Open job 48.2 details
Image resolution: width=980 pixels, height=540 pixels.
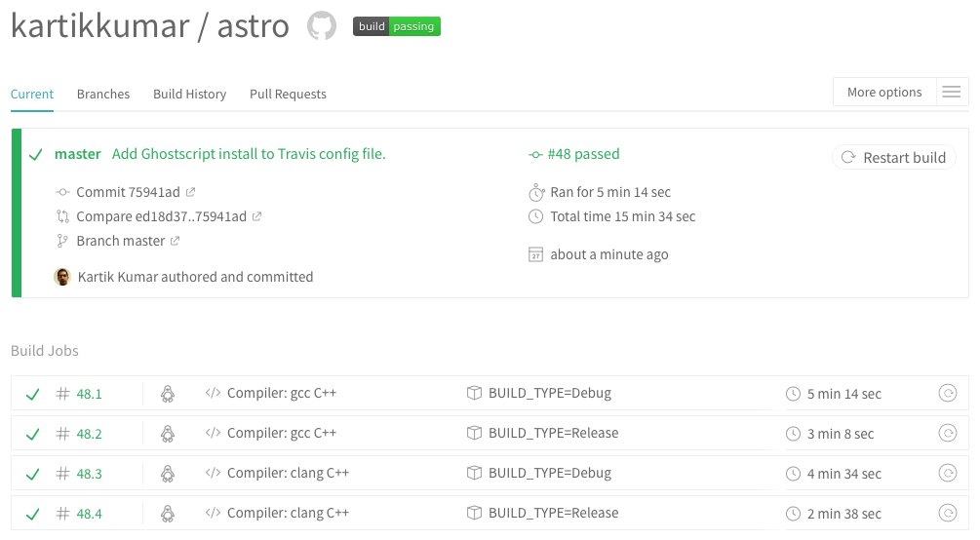click(x=89, y=434)
